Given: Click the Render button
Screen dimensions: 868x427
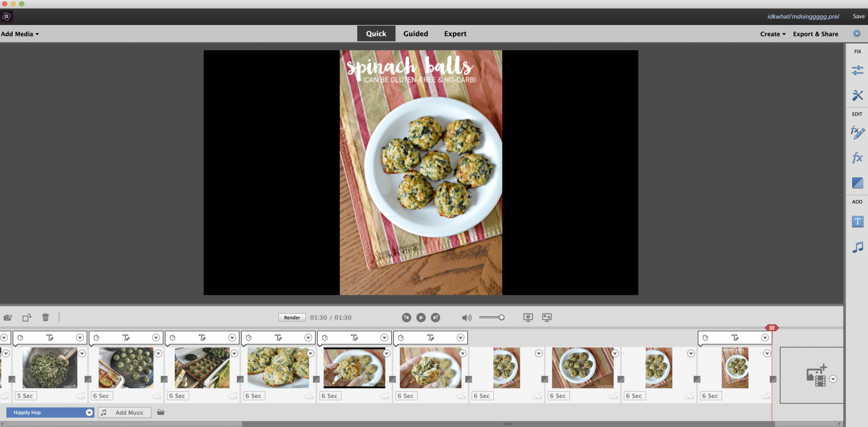Looking at the screenshot, I should coord(292,318).
